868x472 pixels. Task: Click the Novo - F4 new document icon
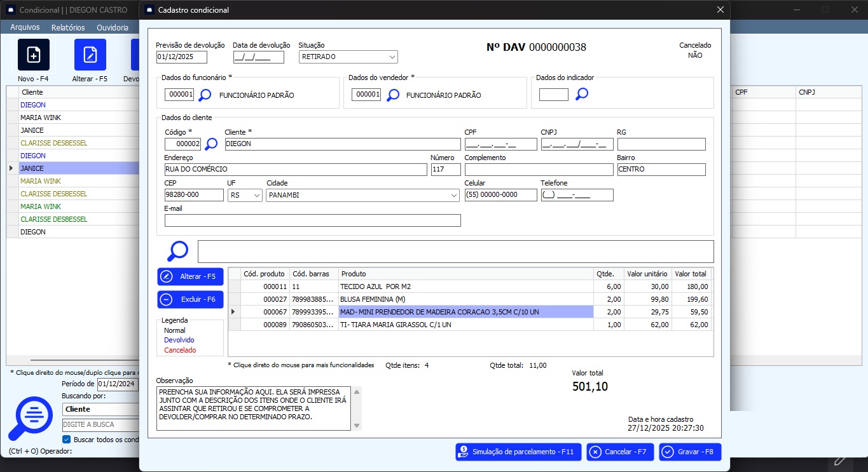pyautogui.click(x=34, y=55)
